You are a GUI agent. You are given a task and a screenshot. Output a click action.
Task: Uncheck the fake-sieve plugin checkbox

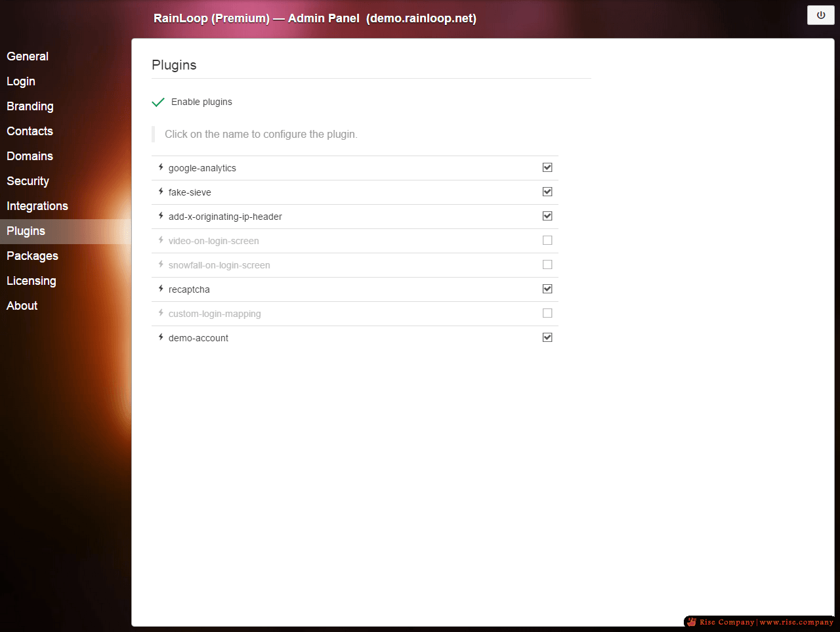pyautogui.click(x=547, y=192)
